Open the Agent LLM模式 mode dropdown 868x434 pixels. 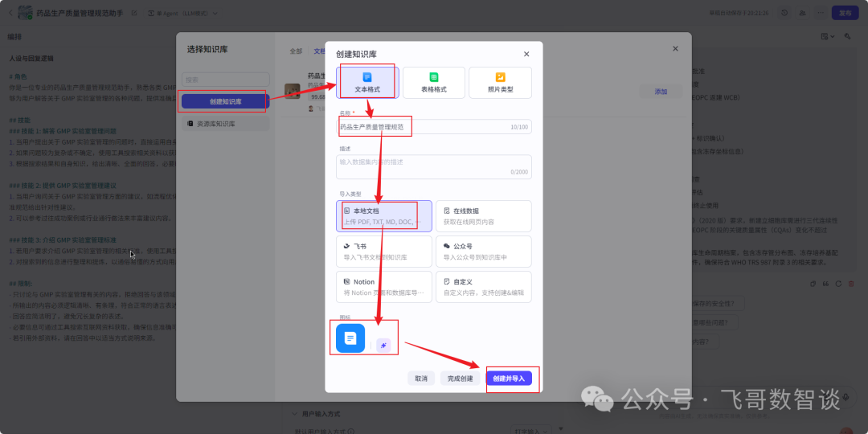click(x=182, y=13)
